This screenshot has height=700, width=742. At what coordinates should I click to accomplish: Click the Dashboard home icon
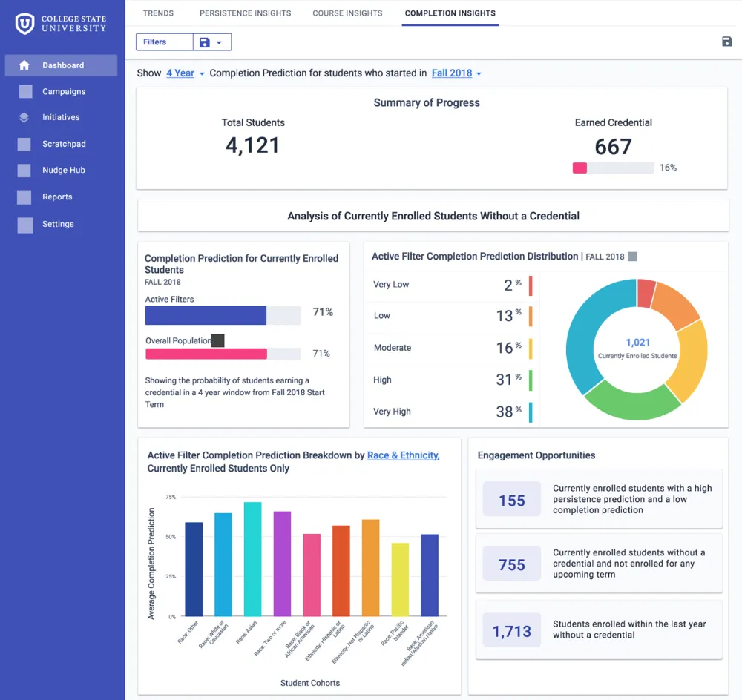(x=24, y=65)
